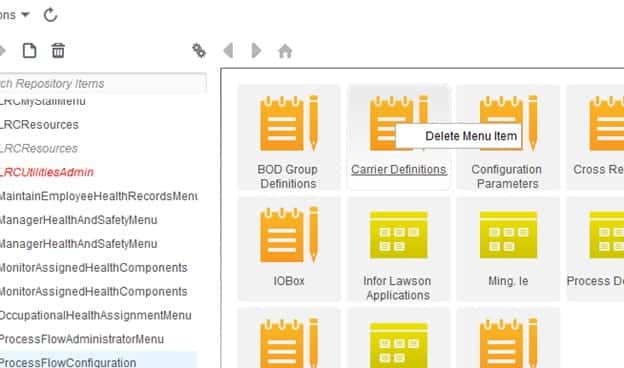Focus the Search Repository Items field

[x=102, y=84]
